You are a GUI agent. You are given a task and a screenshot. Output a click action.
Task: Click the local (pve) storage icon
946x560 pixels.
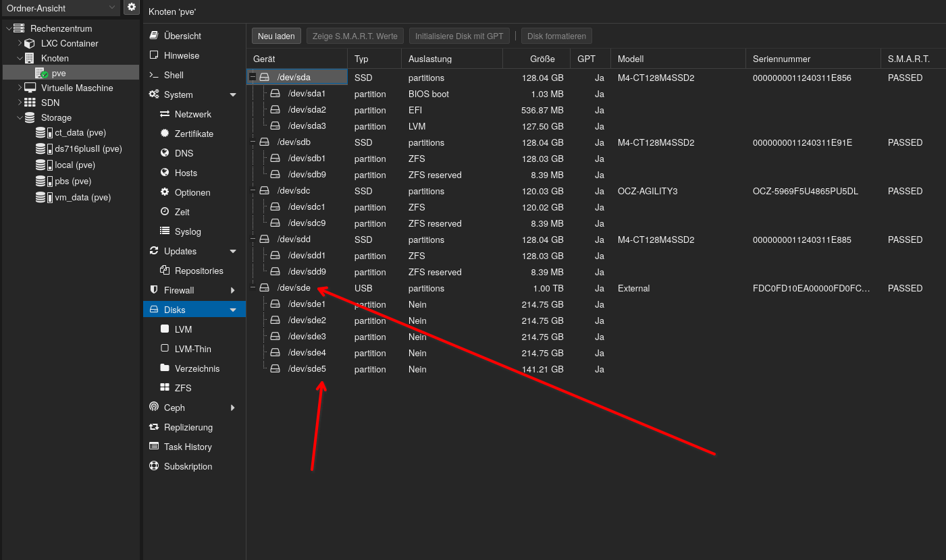pyautogui.click(x=45, y=165)
